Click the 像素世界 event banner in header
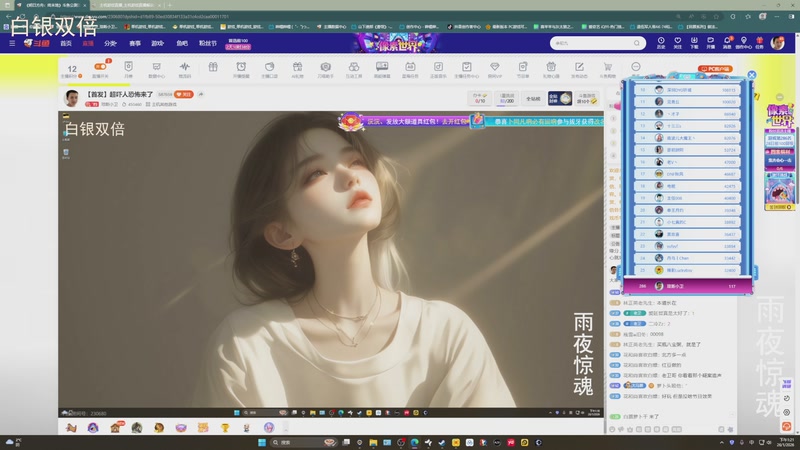Image resolution: width=800 pixels, height=450 pixels. (398, 43)
